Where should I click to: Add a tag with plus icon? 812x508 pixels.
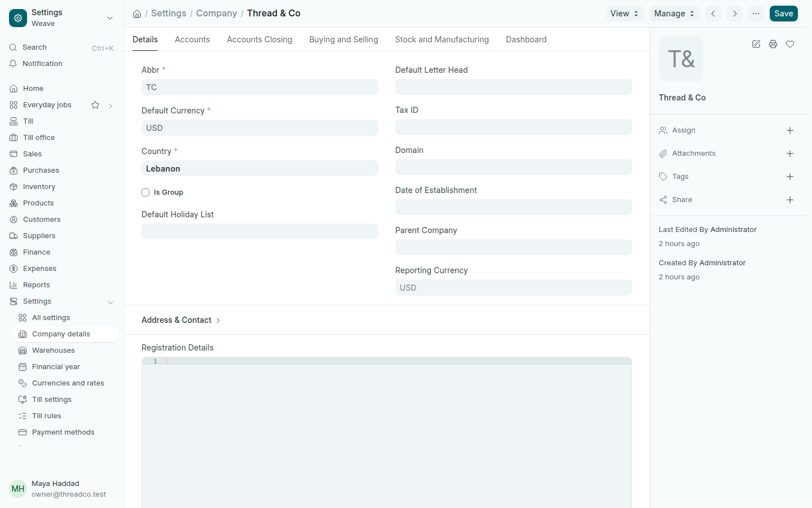[x=790, y=177]
